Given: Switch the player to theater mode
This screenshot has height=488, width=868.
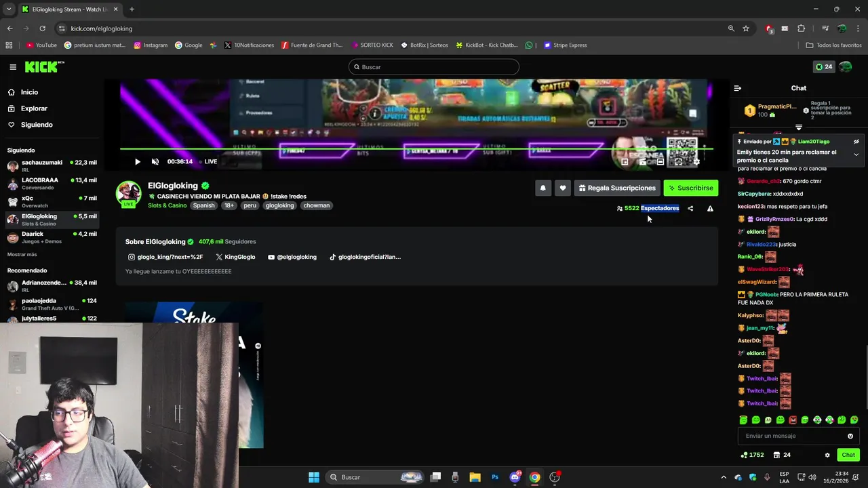Looking at the screenshot, I should [660, 162].
